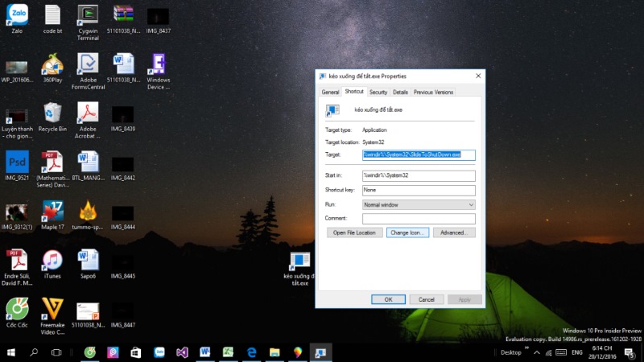644x362 pixels.
Task: Select the IMG_8437 desktop thumbnail
Action: coord(158,19)
